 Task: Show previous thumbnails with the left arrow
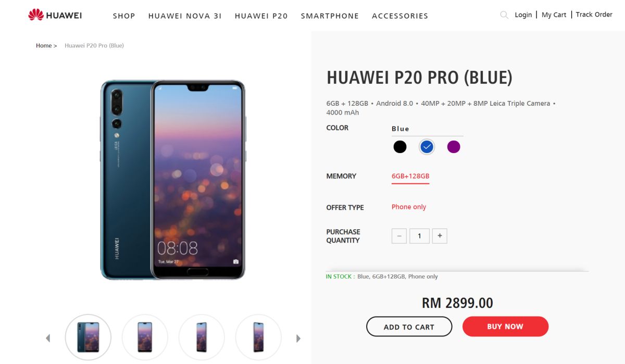tap(48, 338)
